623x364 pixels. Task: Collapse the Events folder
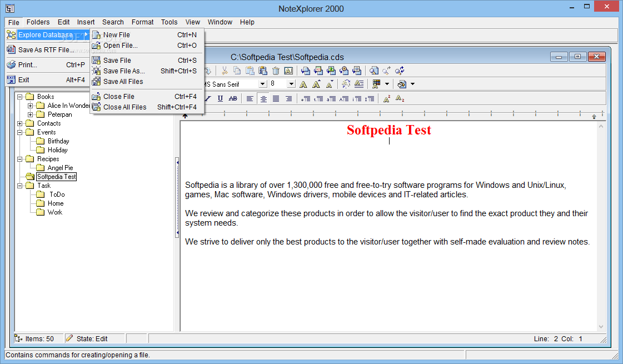pyautogui.click(x=19, y=132)
